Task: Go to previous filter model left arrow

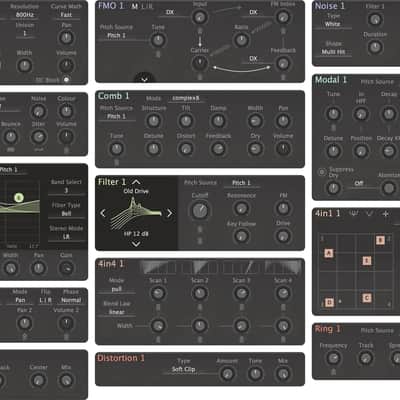Action: click(x=103, y=213)
